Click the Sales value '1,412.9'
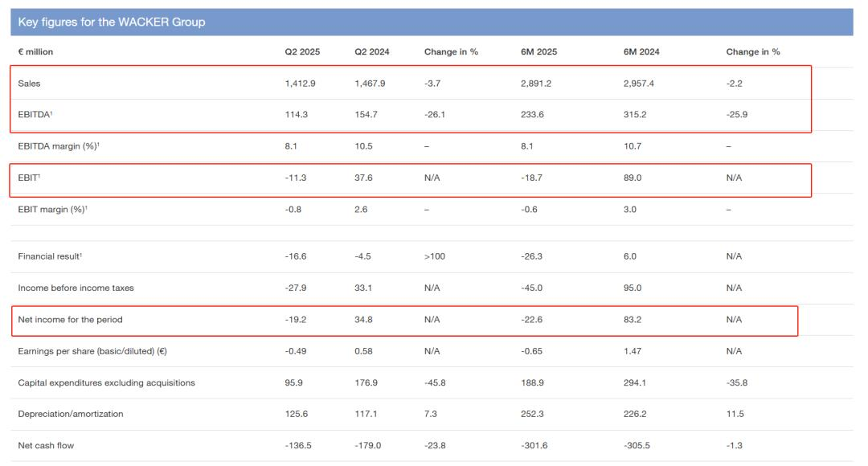This screenshot has width=868, height=466. click(300, 84)
